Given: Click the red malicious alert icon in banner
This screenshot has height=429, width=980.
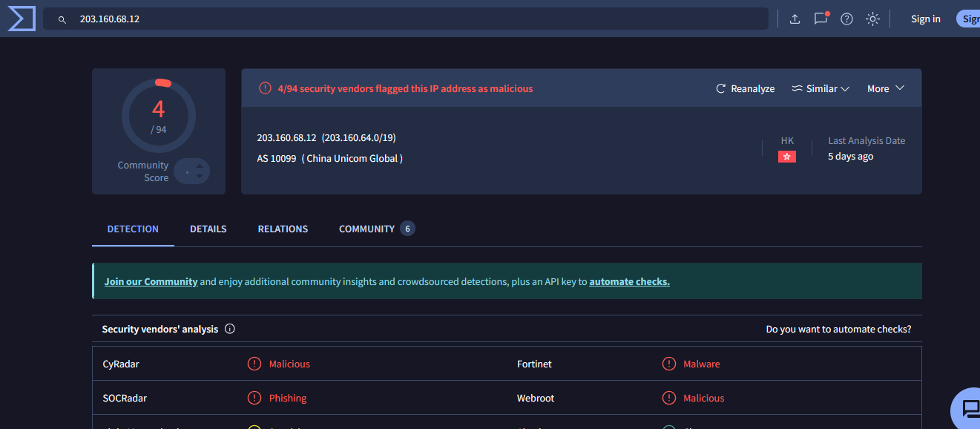Looking at the screenshot, I should [265, 88].
